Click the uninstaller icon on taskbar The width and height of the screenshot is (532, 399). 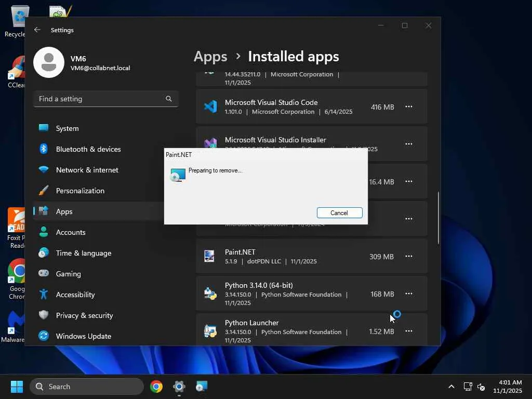pyautogui.click(x=202, y=387)
